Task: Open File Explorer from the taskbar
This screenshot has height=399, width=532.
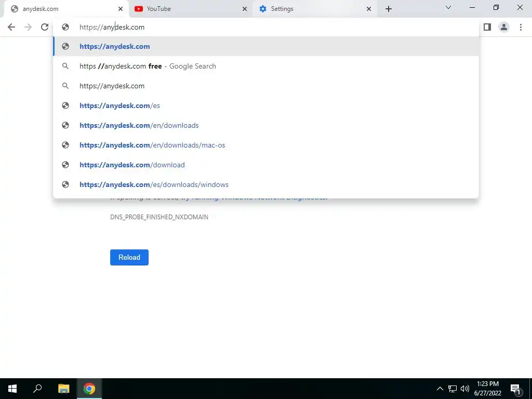Action: pyautogui.click(x=63, y=389)
